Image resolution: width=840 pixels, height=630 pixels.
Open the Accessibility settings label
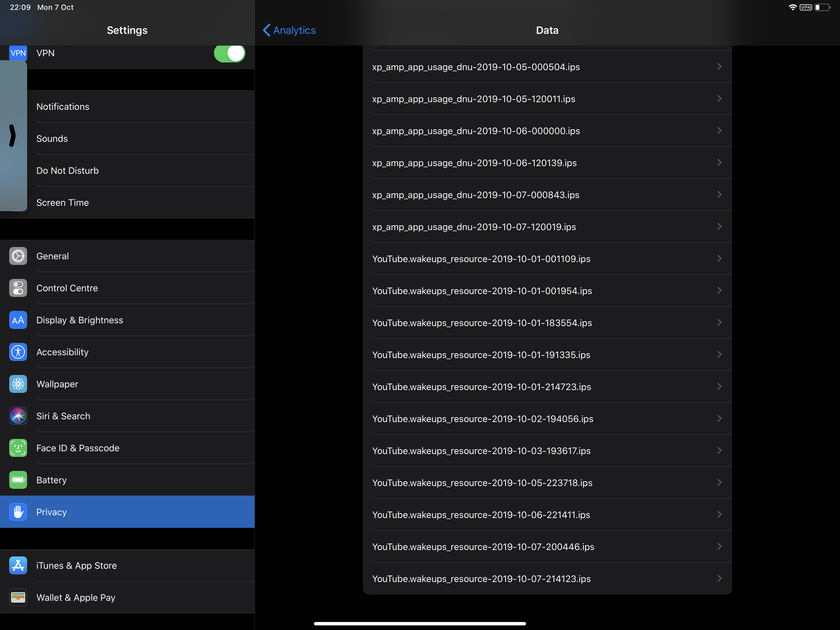[x=62, y=352]
